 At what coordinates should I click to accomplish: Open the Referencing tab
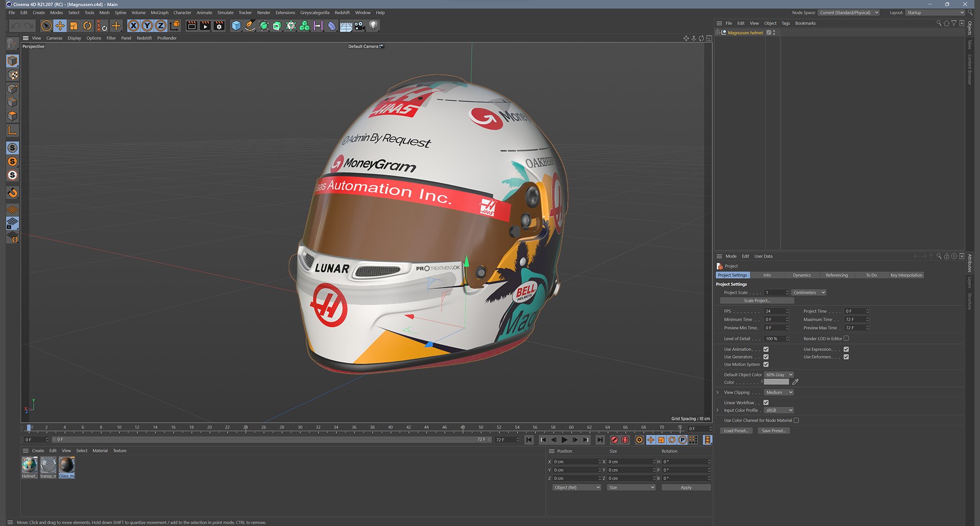(x=837, y=275)
